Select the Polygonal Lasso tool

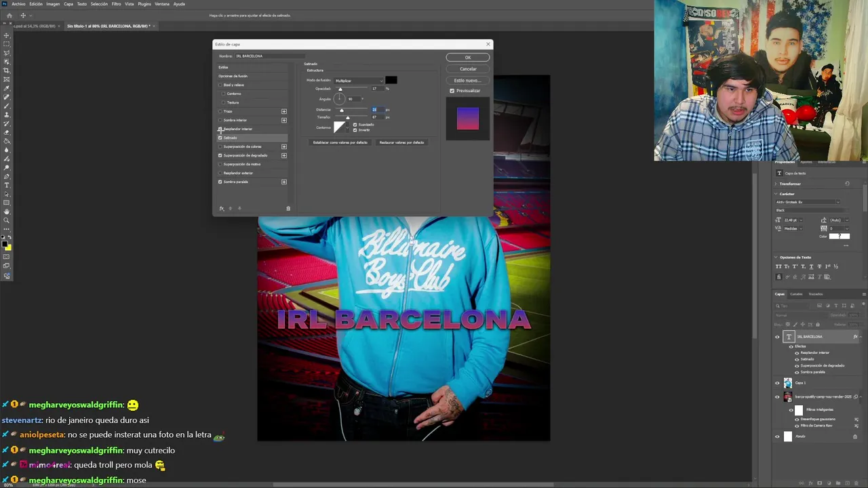pos(7,53)
